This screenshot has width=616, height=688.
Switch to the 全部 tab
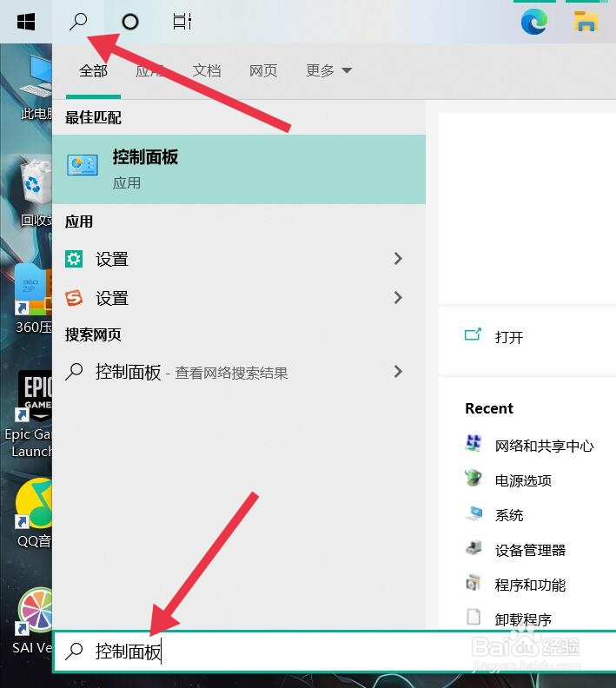point(94,70)
